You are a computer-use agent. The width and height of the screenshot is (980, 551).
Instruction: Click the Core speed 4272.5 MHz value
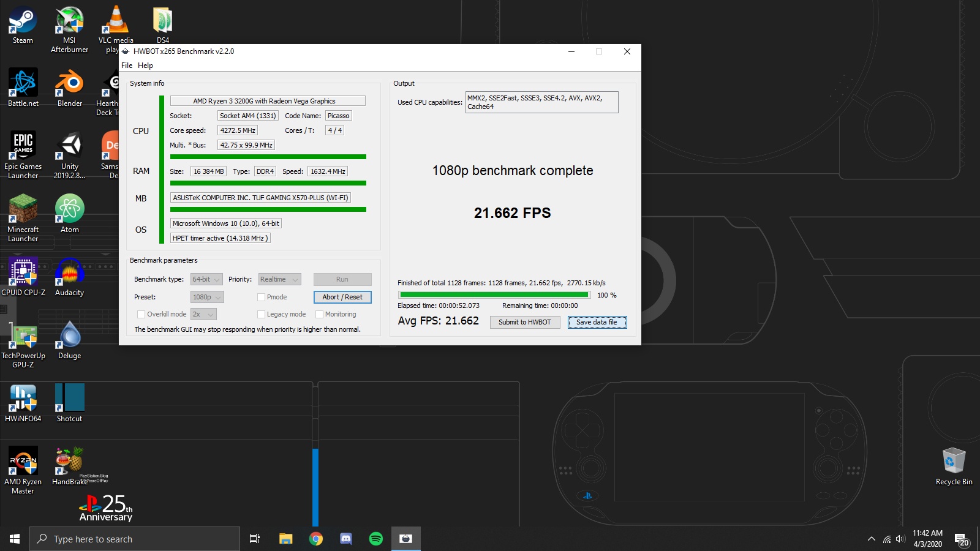tap(238, 130)
